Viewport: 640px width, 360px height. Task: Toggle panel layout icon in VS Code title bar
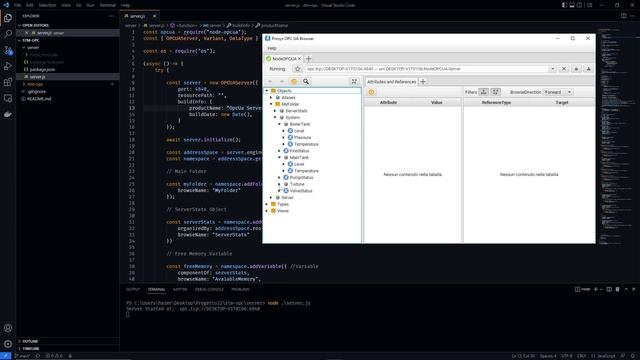[x=572, y=5]
